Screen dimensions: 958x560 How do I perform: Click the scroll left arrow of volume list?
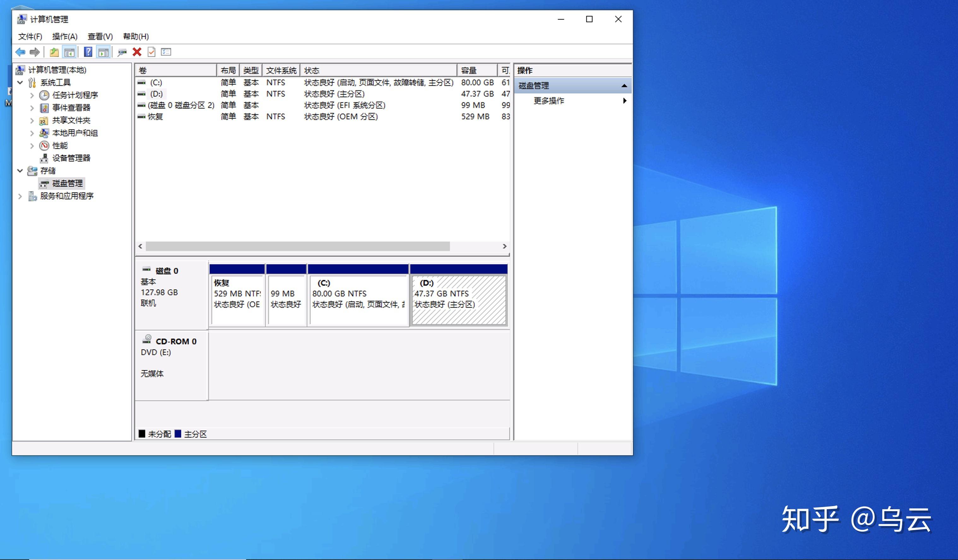click(x=140, y=246)
